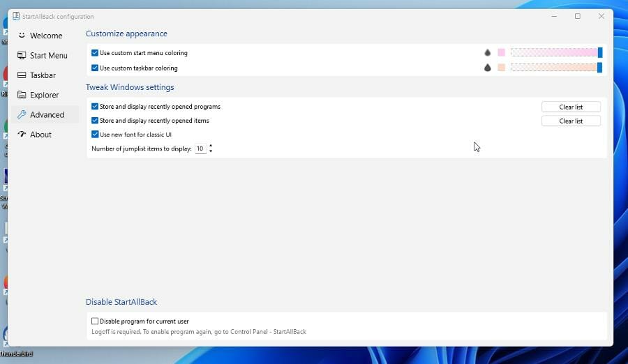The height and width of the screenshot is (364, 628).
Task: Click the taskbar transparency slider
Action: (556, 68)
